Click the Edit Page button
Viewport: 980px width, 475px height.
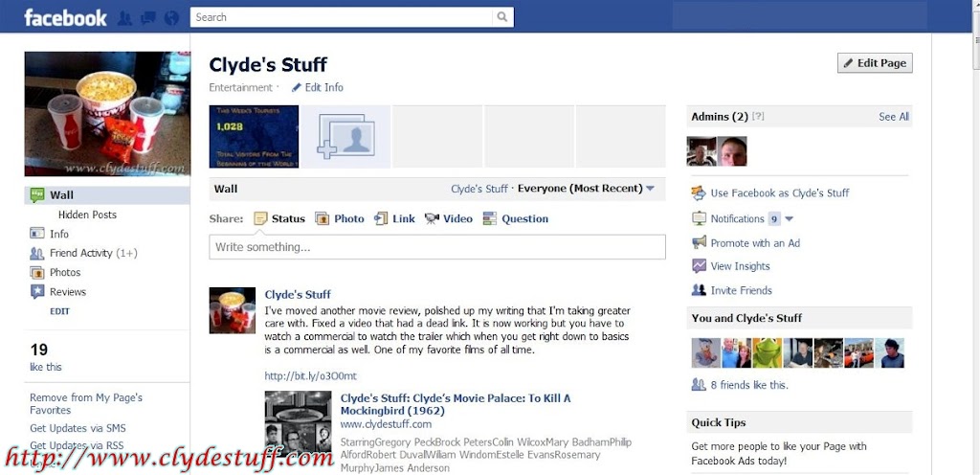875,63
